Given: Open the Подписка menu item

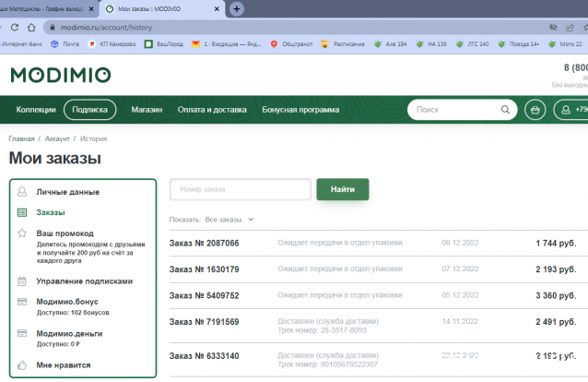Looking at the screenshot, I should click(x=89, y=110).
